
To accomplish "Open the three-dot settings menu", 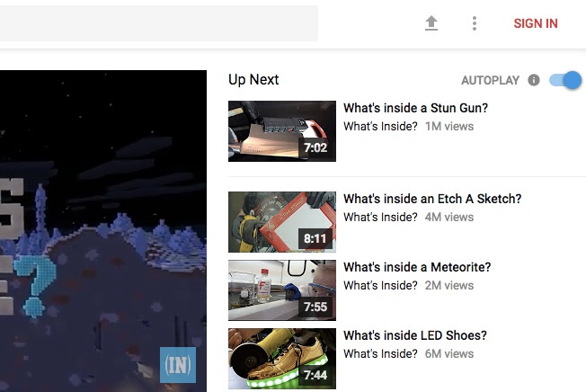I will pos(475,23).
